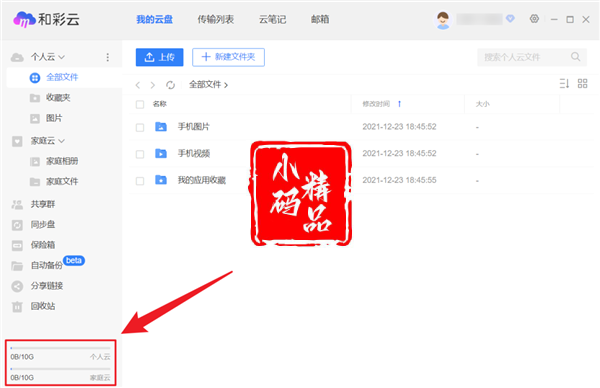
Task: Click the 全部文件 breadcrumb link
Action: coord(205,85)
